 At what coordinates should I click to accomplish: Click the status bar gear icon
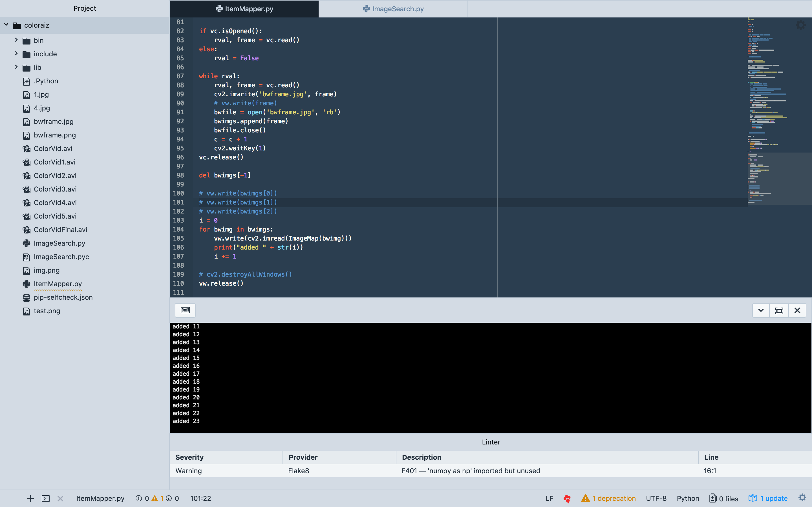[x=802, y=498]
